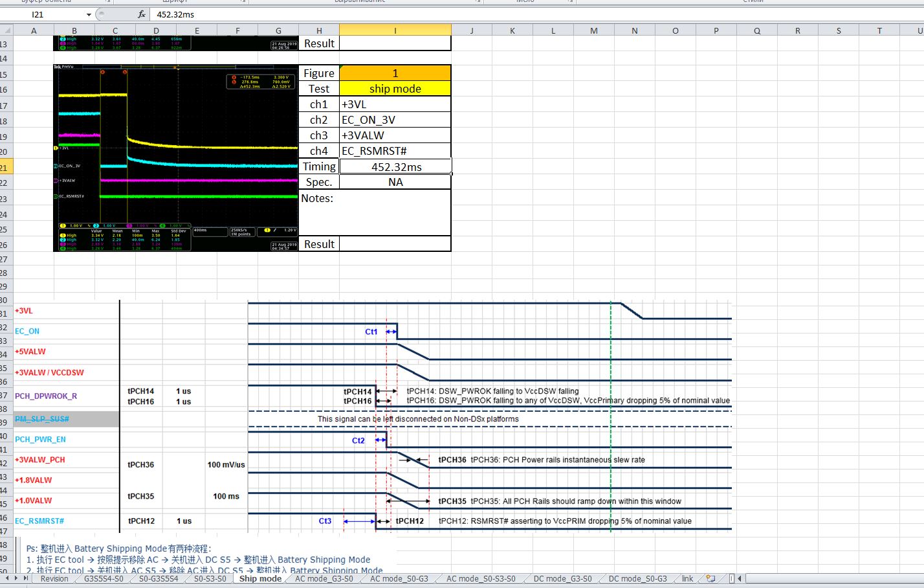This screenshot has height=588, width=924.
Task: Open the Name Box dropdown arrow
Action: (x=89, y=14)
